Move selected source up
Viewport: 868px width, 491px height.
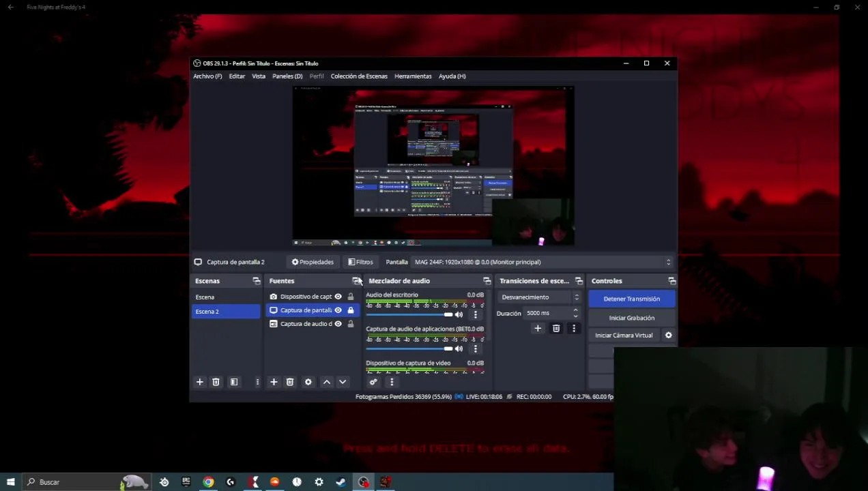pos(326,382)
